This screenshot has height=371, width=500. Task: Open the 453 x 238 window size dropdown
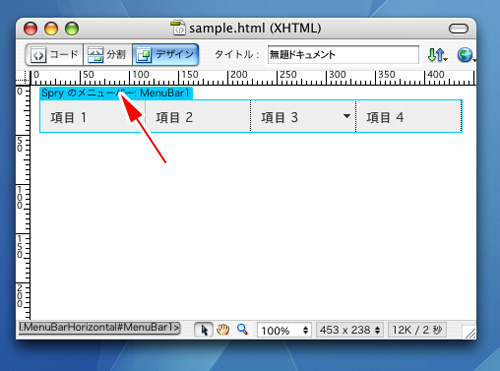(x=350, y=330)
